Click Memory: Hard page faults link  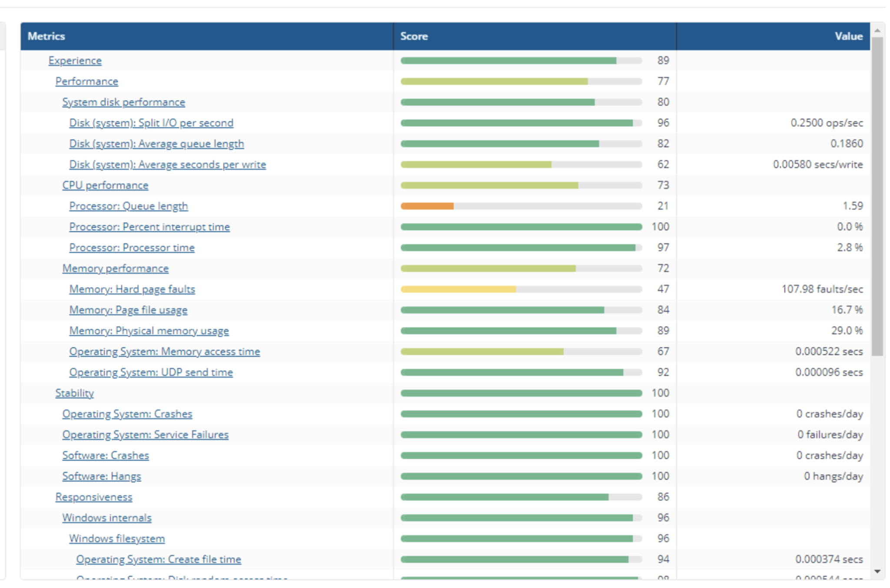(x=132, y=289)
